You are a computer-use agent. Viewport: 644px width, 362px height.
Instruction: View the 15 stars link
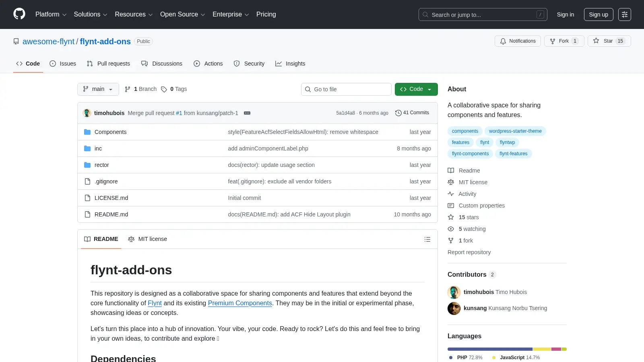tap(463, 217)
